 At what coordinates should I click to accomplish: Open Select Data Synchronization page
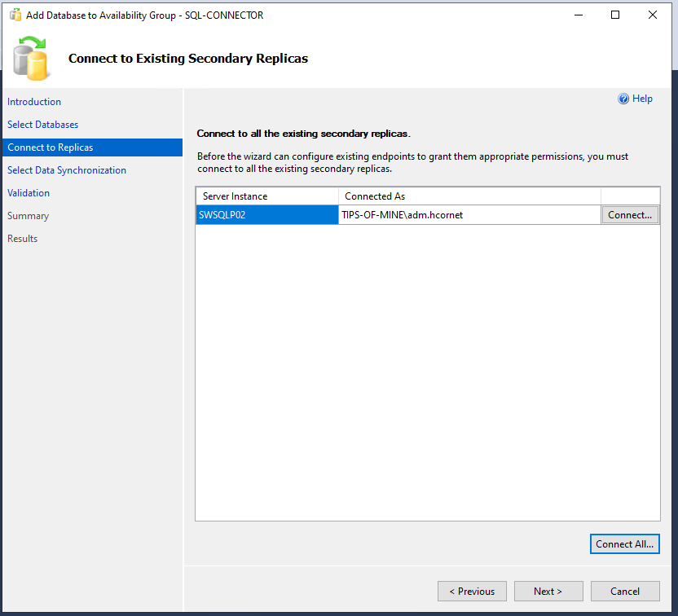(x=67, y=170)
